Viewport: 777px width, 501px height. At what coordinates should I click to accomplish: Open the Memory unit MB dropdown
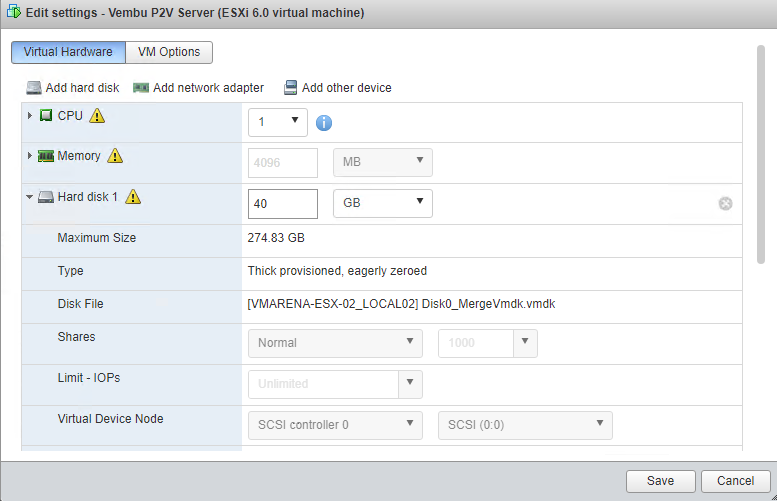pyautogui.click(x=383, y=163)
